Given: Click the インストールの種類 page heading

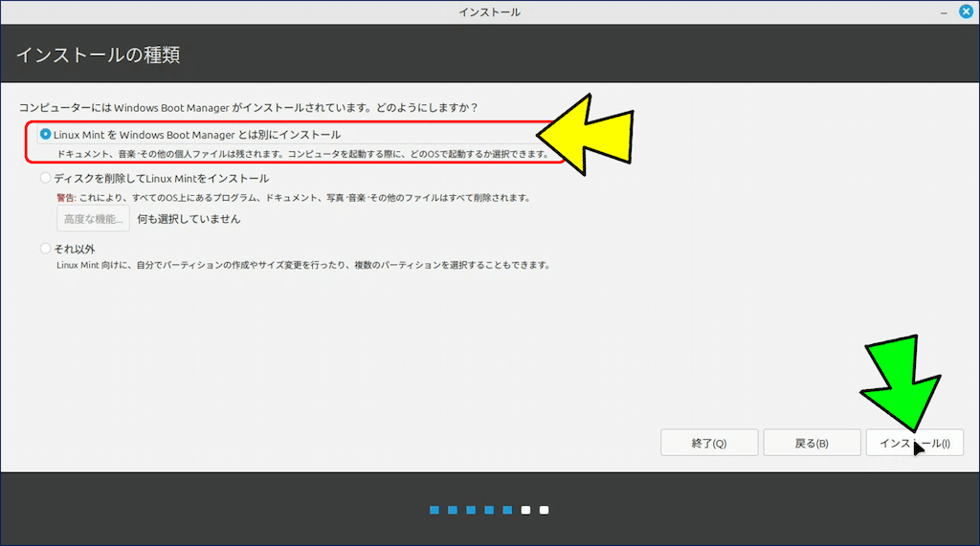Looking at the screenshot, I should click(x=98, y=55).
